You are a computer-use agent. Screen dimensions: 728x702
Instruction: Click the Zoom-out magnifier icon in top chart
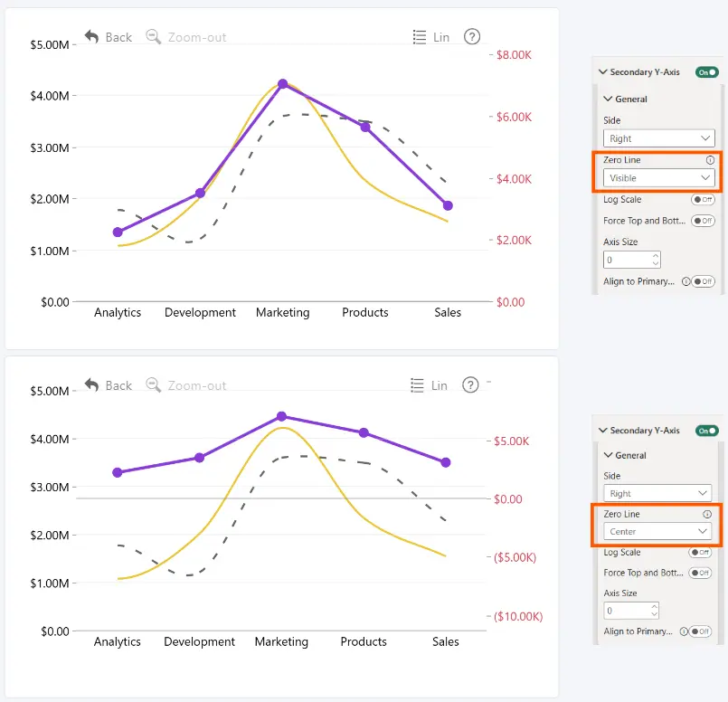point(153,37)
